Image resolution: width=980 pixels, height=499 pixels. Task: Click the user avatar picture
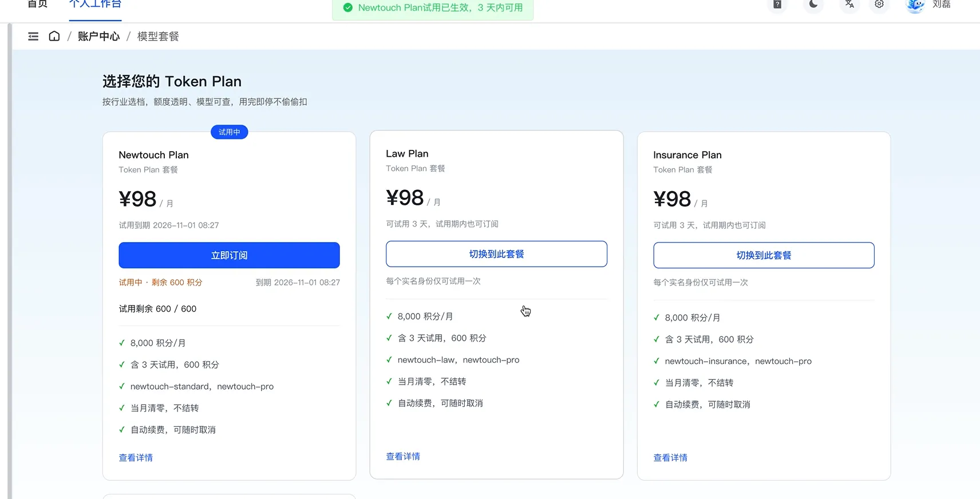(915, 5)
